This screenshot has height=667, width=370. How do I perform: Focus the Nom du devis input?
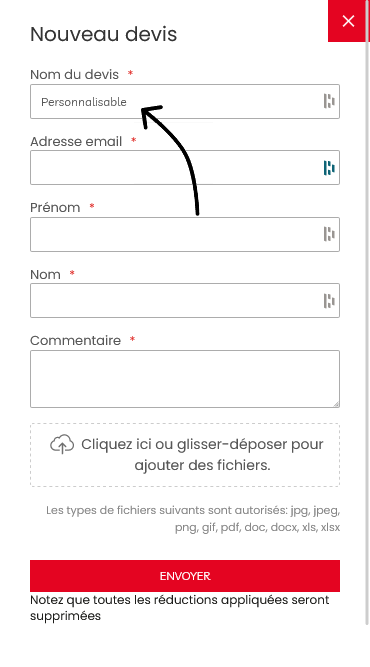click(x=185, y=101)
